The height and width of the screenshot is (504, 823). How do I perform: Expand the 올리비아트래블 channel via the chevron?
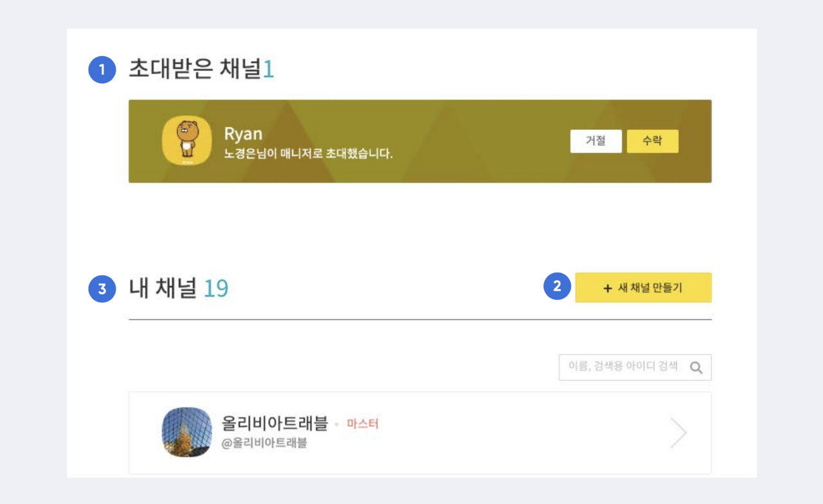tap(678, 433)
